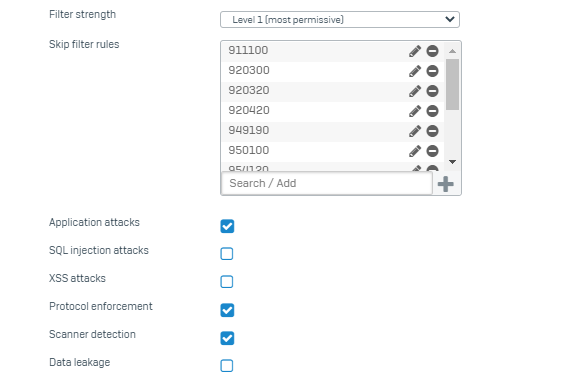
Task: Enable SQL injection attacks checkbox
Action: [x=227, y=254]
